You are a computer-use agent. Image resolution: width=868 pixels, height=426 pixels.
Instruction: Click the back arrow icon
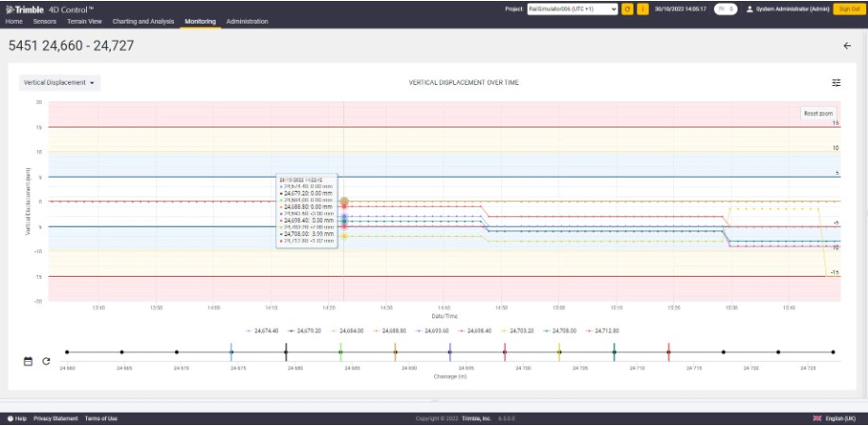pos(847,45)
